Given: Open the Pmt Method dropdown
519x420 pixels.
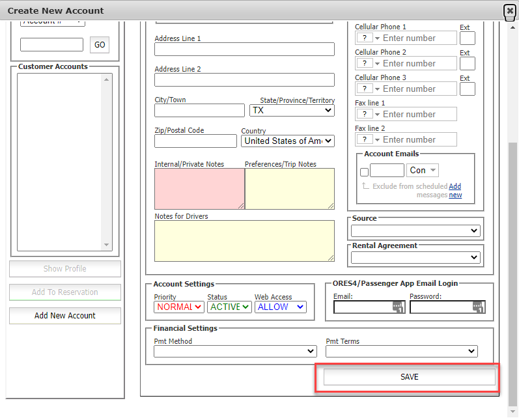Looking at the screenshot, I should (235, 351).
